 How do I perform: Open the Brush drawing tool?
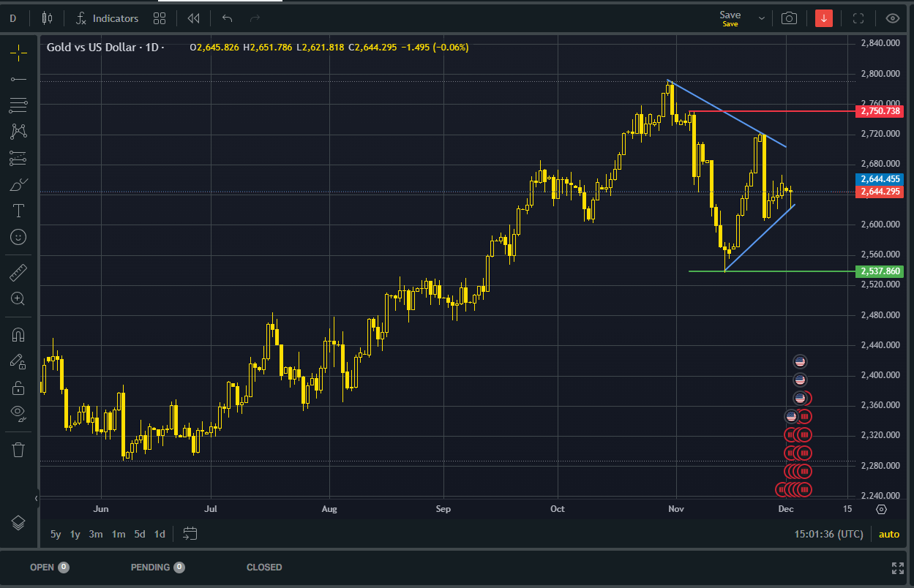click(x=18, y=184)
